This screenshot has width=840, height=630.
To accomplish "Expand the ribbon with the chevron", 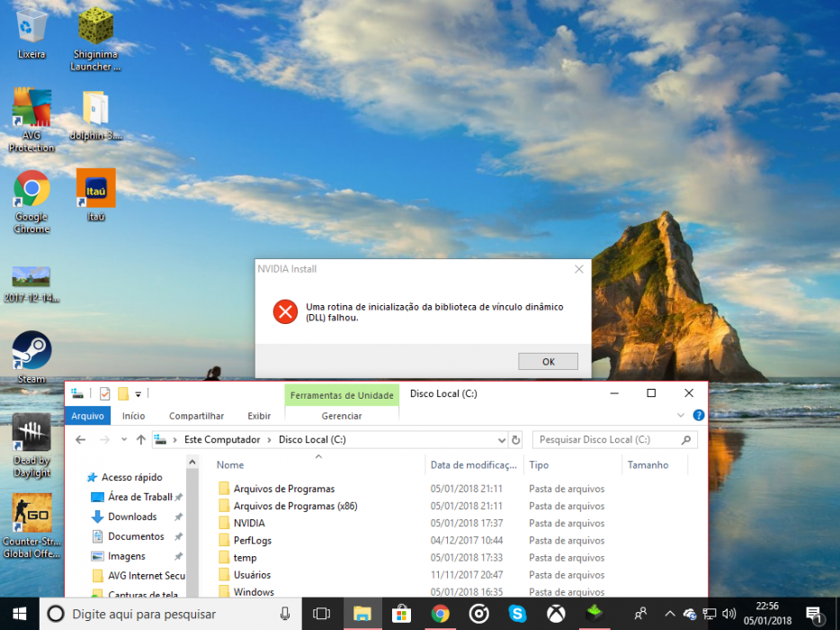I will tap(681, 416).
